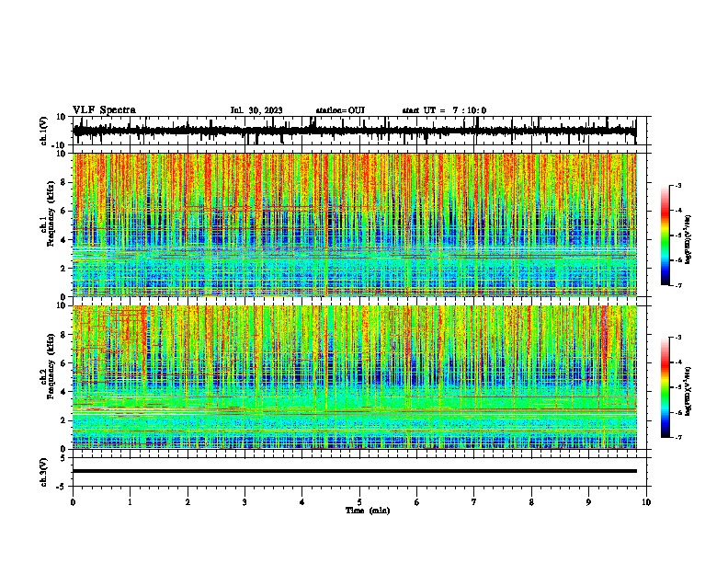Screen dimensions: 728x563
Task: Click the '-3' label on ch.1 color scale
Action: [x=678, y=185]
